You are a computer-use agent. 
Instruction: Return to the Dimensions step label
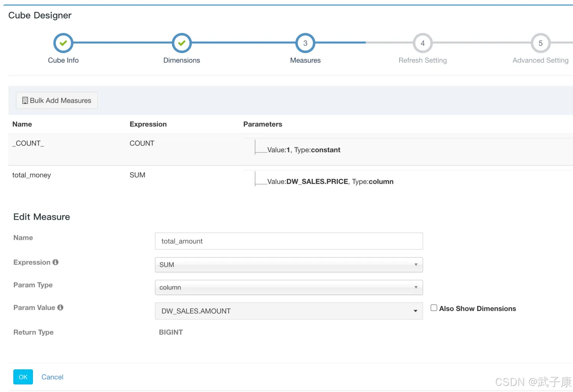click(x=181, y=60)
